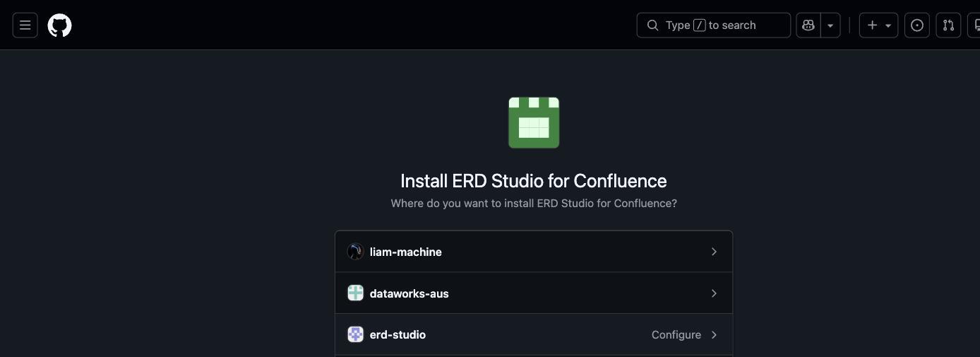Click the ERD Studio app logo

pos(534,123)
